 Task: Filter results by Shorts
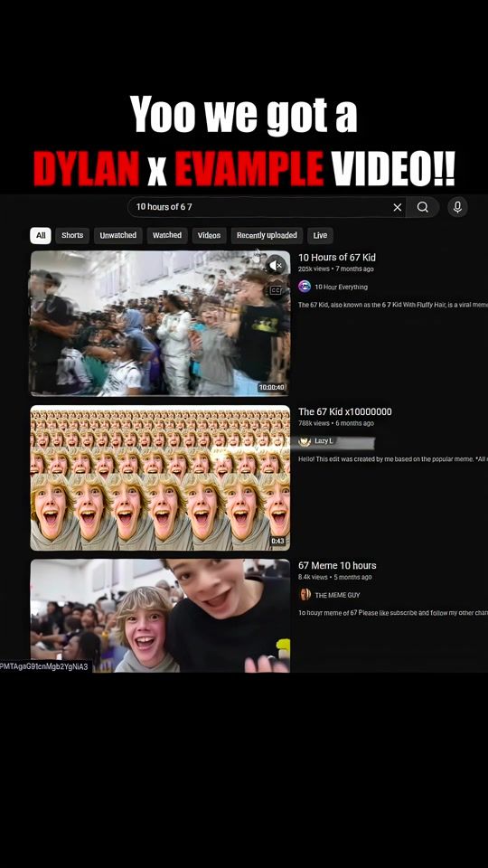72,235
